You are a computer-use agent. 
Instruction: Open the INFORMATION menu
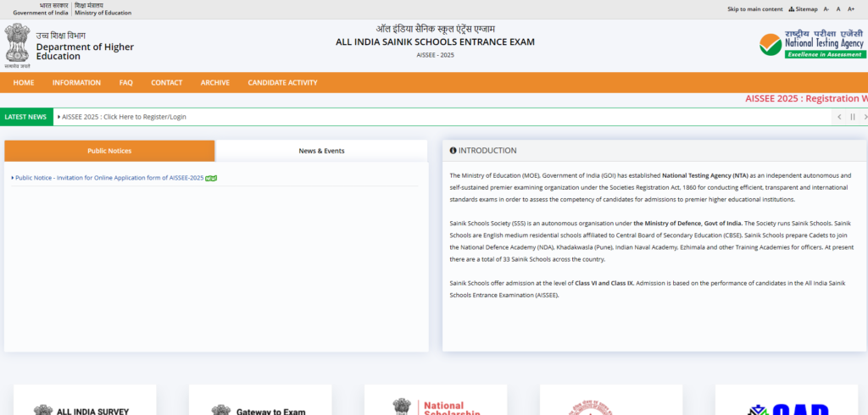click(x=76, y=82)
